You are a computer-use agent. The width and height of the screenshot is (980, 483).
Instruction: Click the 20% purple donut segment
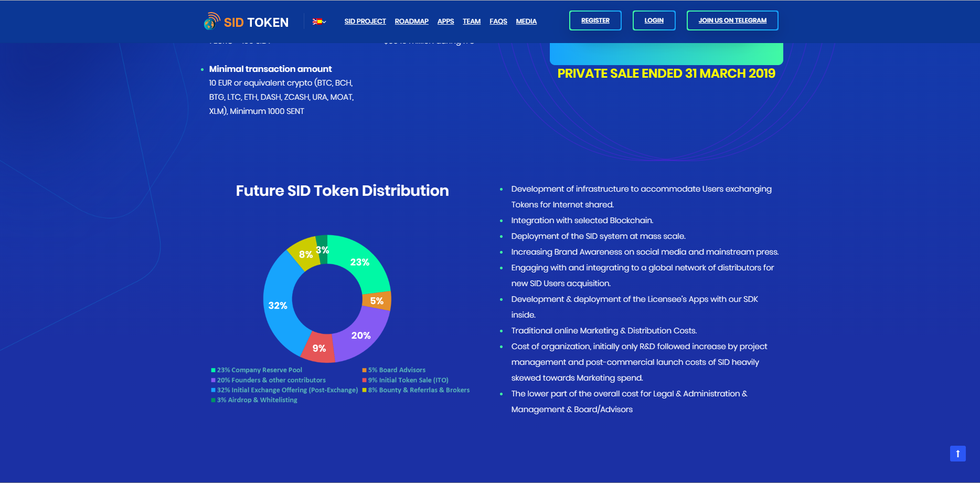[x=361, y=335]
